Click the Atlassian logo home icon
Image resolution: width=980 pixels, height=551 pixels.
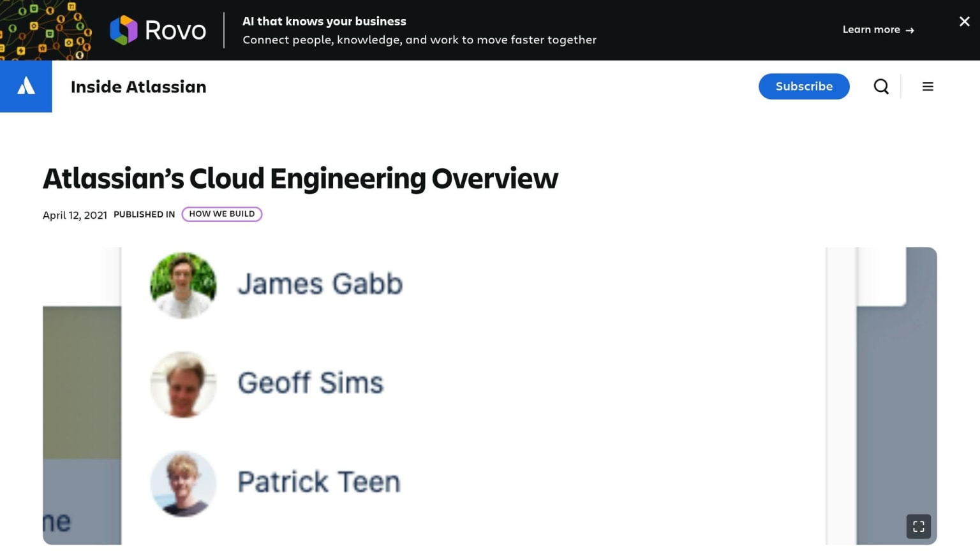pos(26,86)
